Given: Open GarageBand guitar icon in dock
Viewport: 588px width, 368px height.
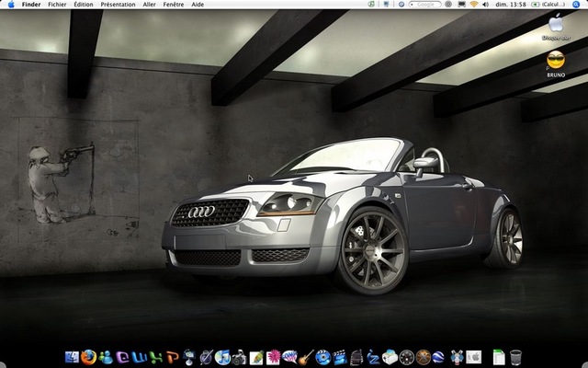Looking at the screenshot, I should point(306,357).
